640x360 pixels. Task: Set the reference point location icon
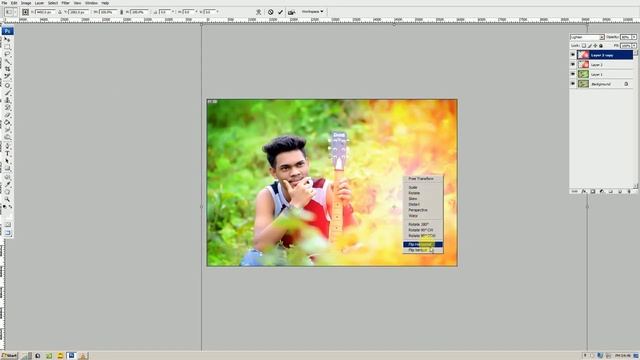pos(25,12)
